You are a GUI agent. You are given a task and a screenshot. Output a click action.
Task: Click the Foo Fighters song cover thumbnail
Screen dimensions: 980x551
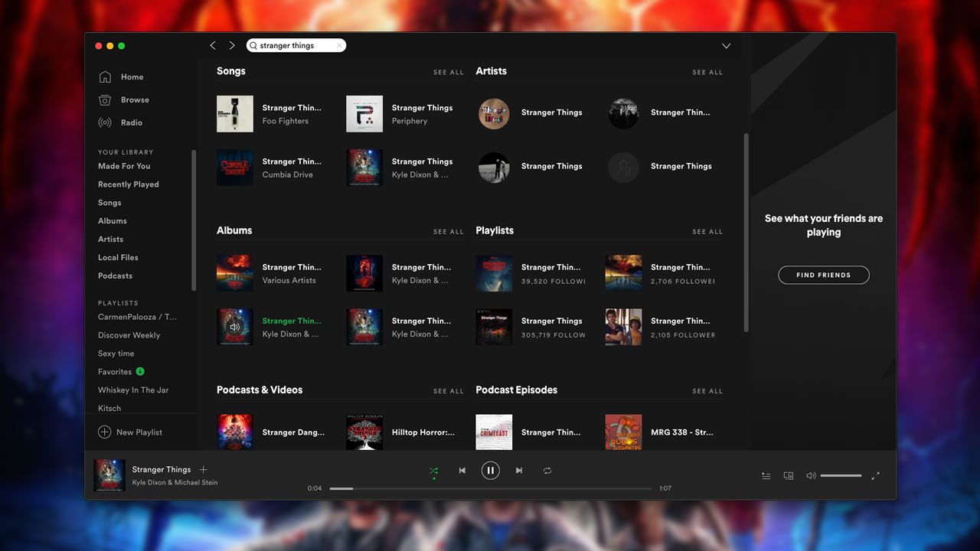point(235,114)
